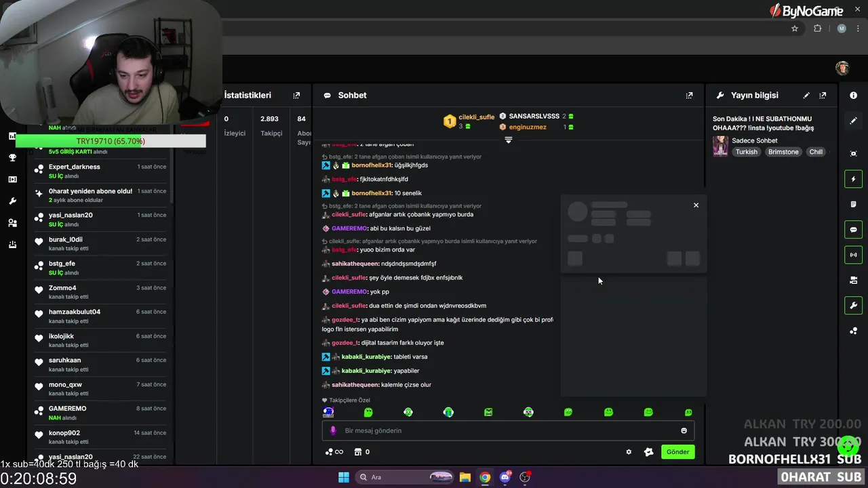Viewport: 868px width, 488px height.
Task: Bookmark page with browser star icon
Action: (795, 28)
